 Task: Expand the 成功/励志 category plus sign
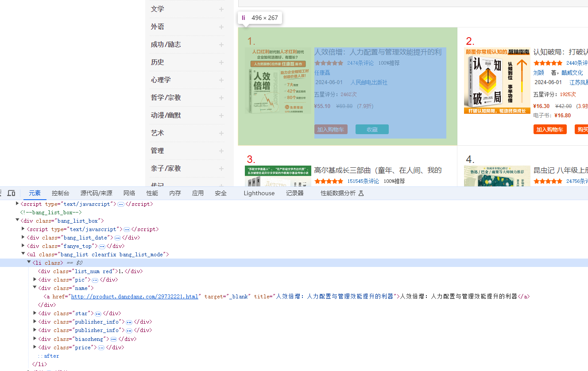coord(221,44)
